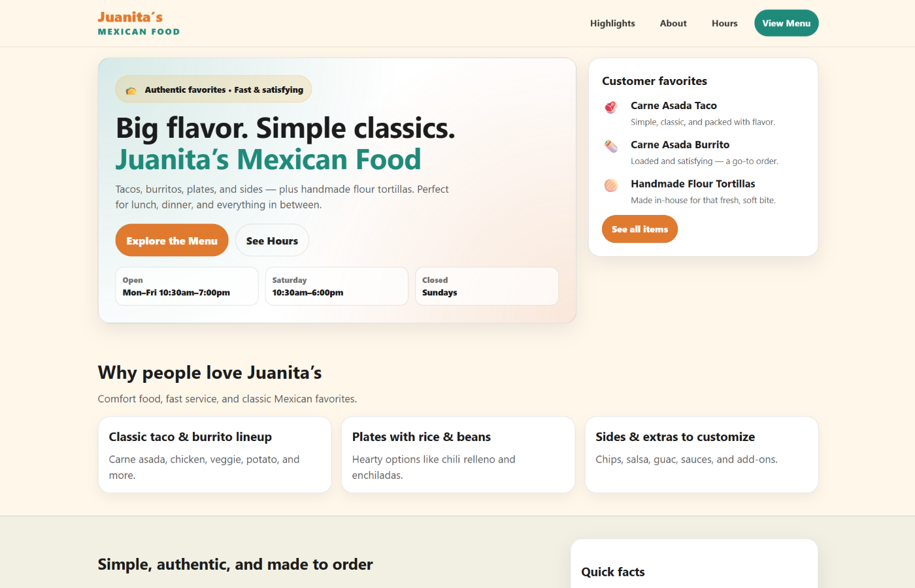The height and width of the screenshot is (588, 915).
Task: Open the Highlights navigation item
Action: (612, 23)
